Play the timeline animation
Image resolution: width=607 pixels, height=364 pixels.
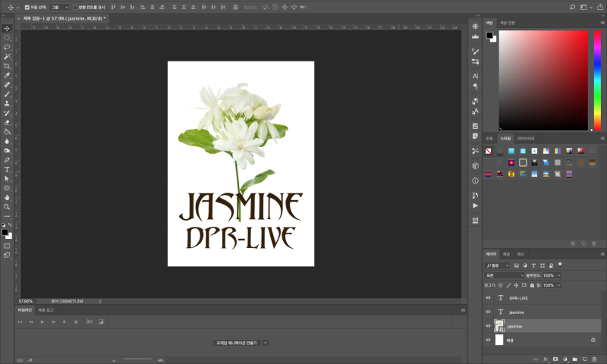(42, 322)
